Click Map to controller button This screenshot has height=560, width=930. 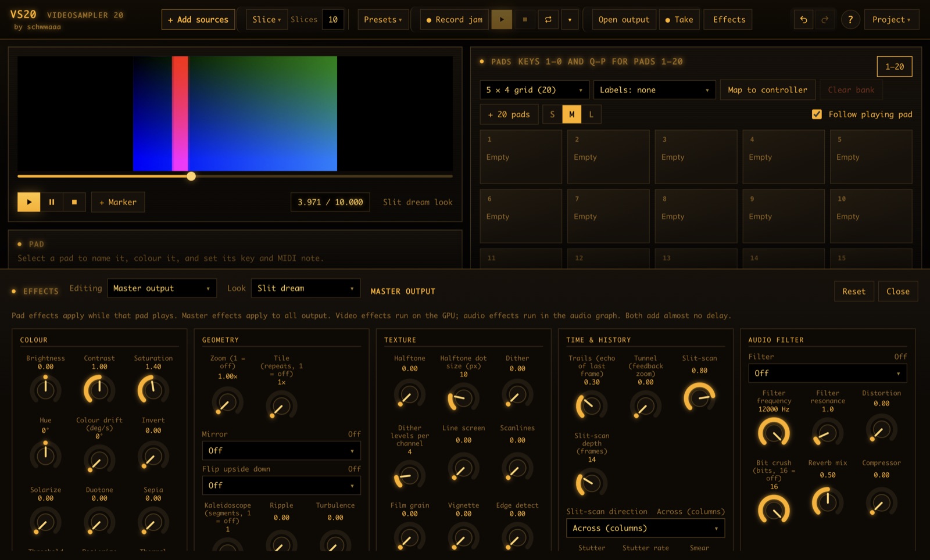pos(768,90)
